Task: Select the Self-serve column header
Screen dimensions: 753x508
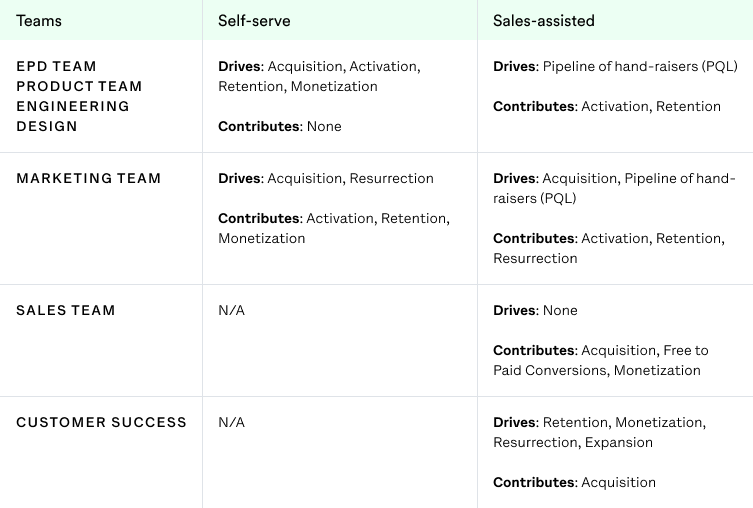Action: (x=253, y=20)
